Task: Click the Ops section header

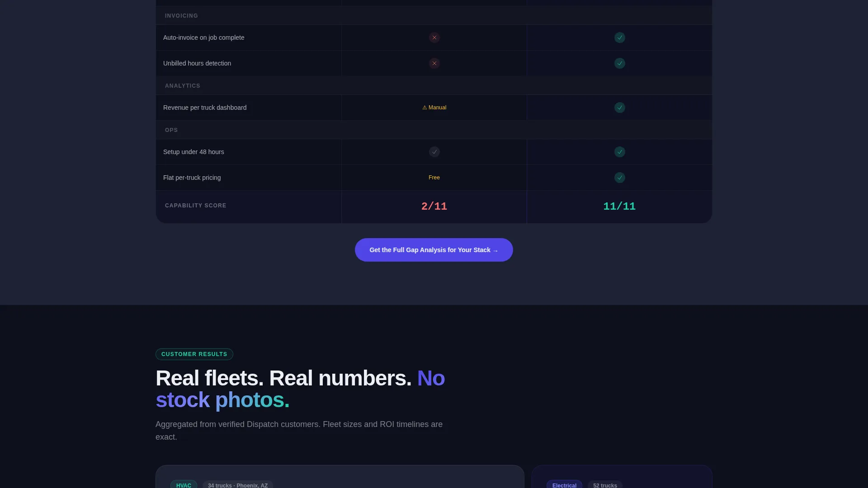Action: click(171, 130)
